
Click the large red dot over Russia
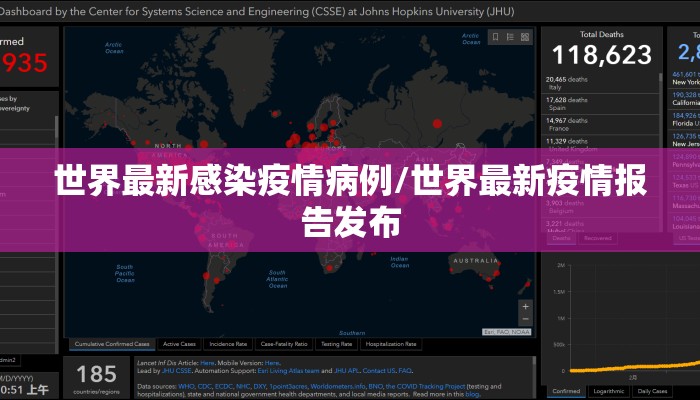[438, 124]
